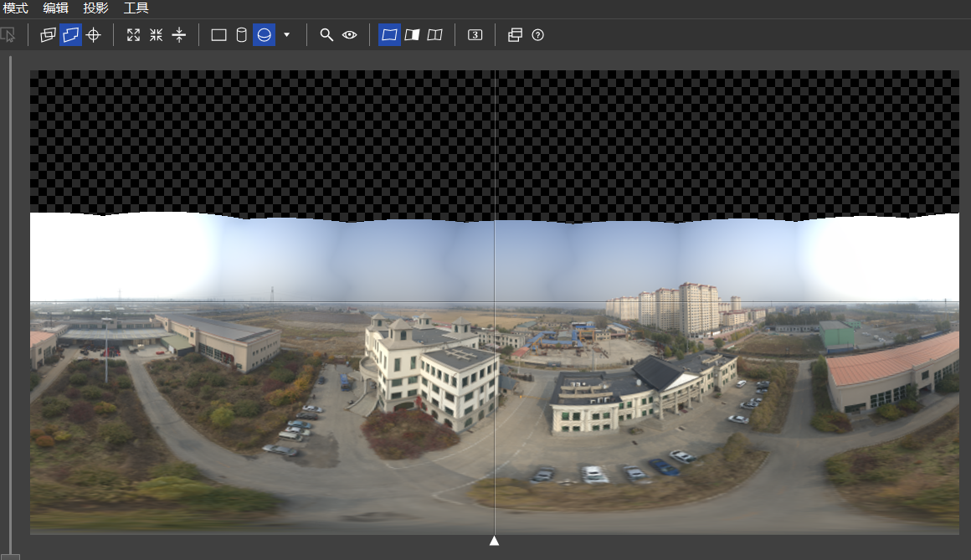The image size is (971, 560).
Task: Open the 投影 menu
Action: [96, 8]
